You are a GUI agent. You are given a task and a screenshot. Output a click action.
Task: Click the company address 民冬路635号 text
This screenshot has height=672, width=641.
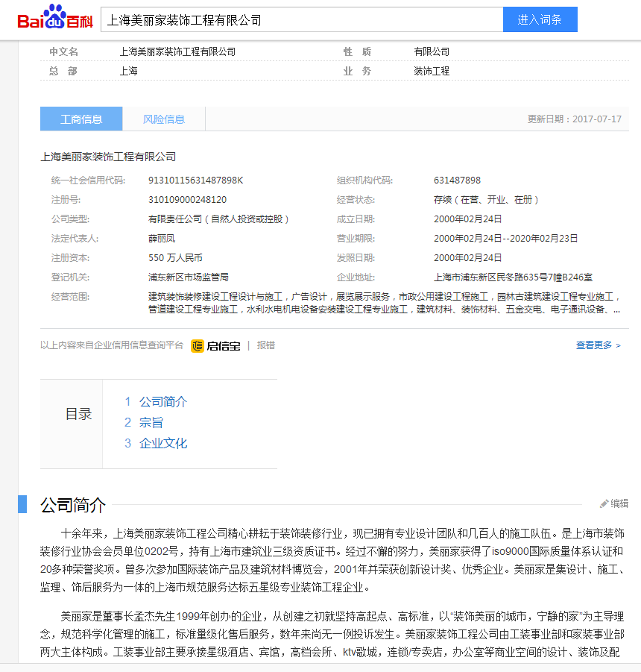tap(513, 277)
